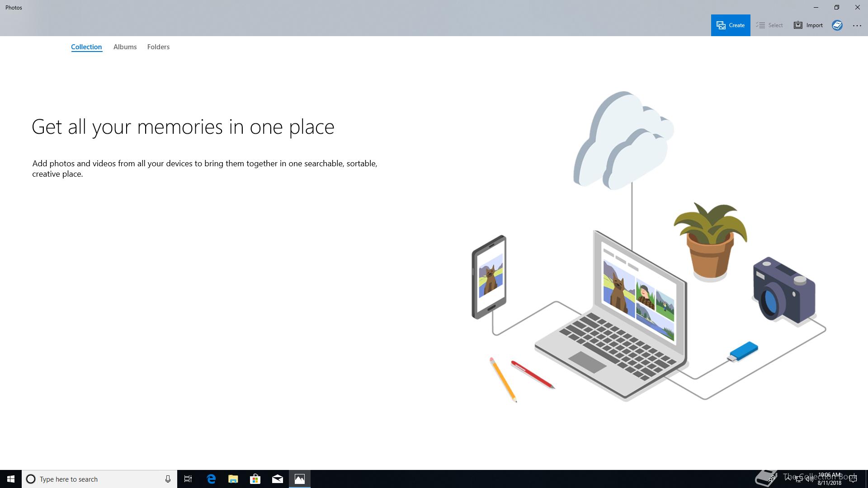Open the volume control in tray
868x488 pixels.
pos(809,479)
